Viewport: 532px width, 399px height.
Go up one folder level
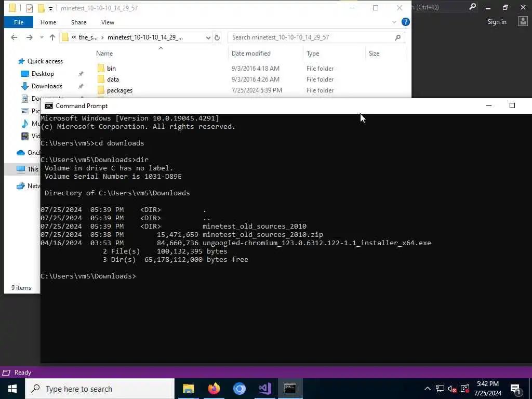click(52, 37)
